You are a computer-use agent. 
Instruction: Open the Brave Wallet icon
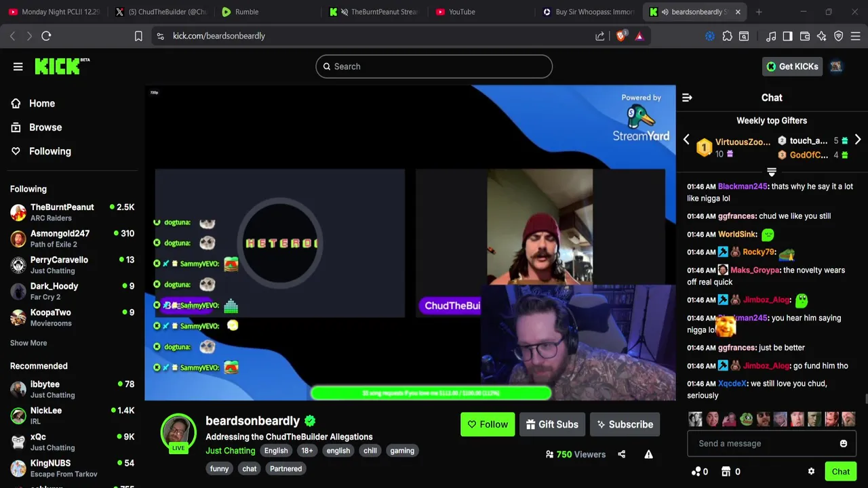805,36
